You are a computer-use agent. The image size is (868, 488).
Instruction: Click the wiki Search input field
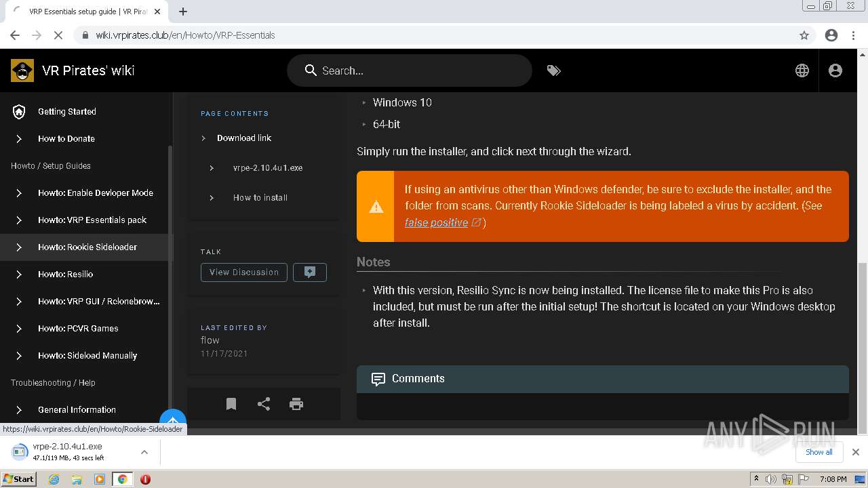click(410, 70)
